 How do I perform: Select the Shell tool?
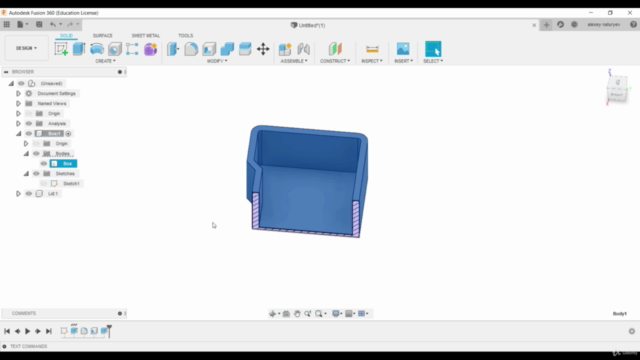pos(209,49)
